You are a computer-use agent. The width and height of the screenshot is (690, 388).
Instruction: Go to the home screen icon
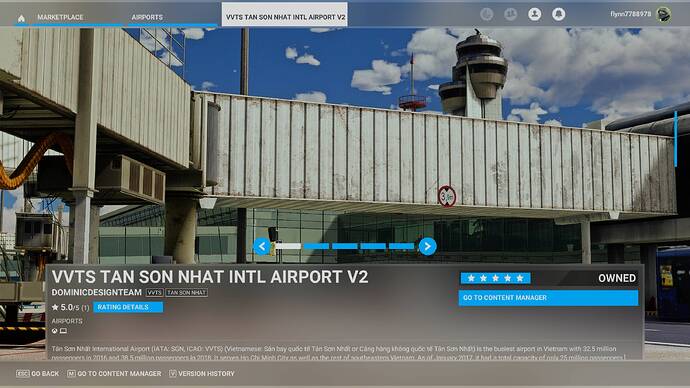(21, 18)
